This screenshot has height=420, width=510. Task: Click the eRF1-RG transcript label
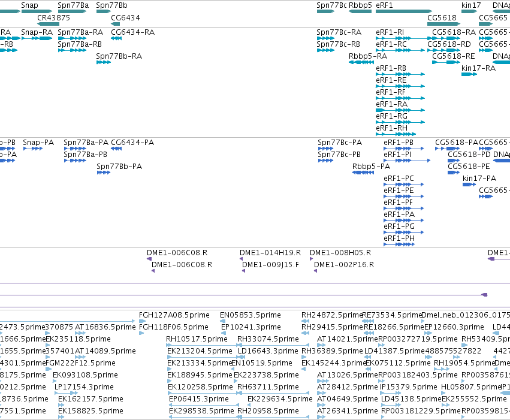tap(391, 116)
